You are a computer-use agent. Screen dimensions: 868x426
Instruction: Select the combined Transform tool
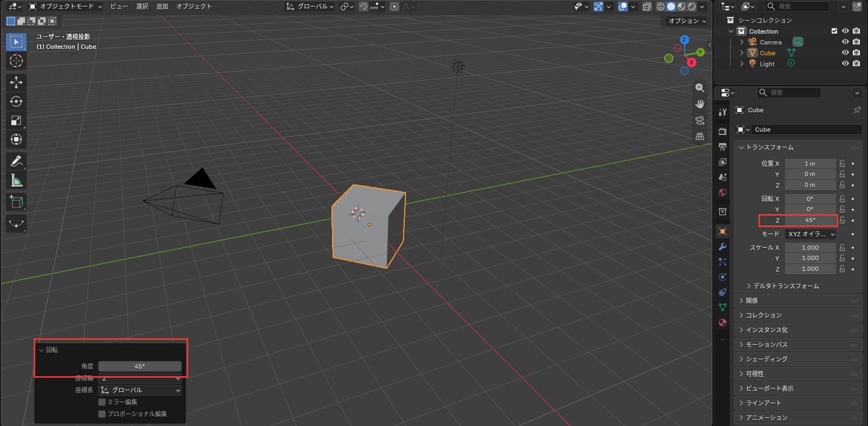pyautogui.click(x=16, y=139)
